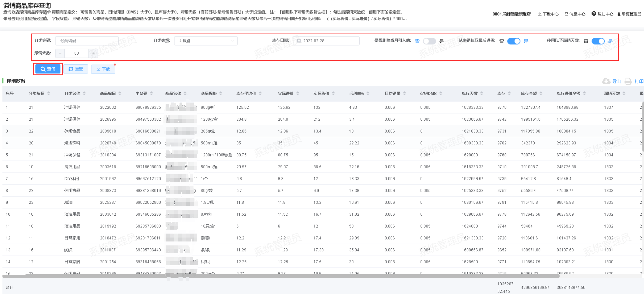Click the 分类编码 input field
Viewport: 644px width, 294px height.
tap(87, 41)
